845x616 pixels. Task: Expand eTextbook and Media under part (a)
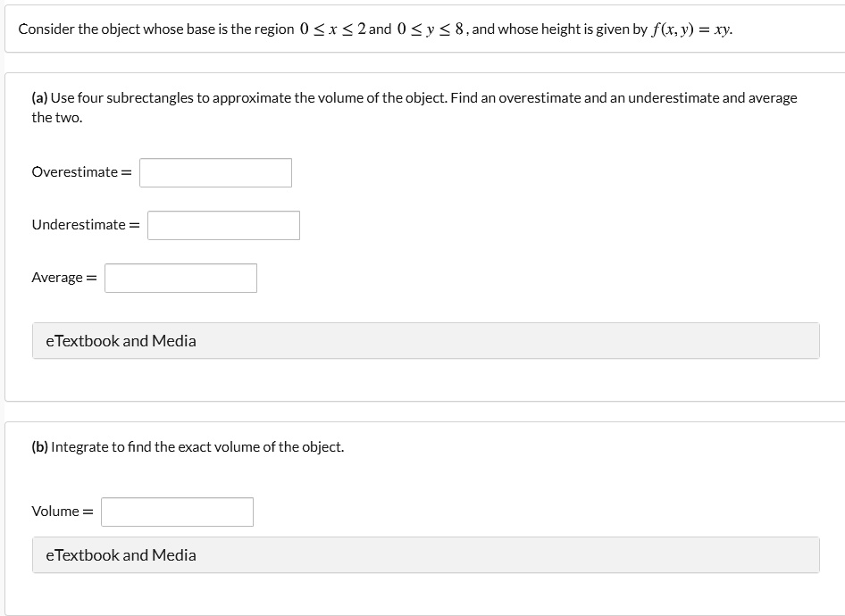coord(121,341)
